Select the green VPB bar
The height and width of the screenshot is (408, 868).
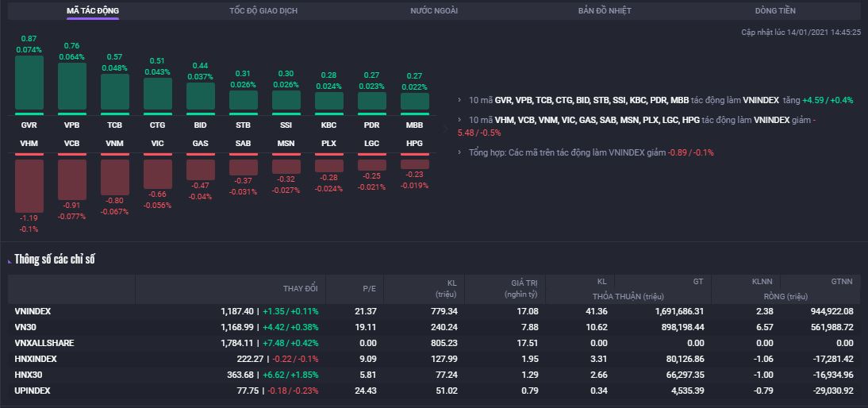tap(72, 87)
